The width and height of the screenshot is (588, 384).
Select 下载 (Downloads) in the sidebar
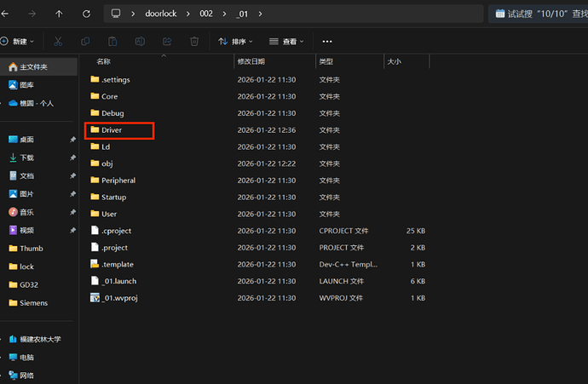[26, 158]
